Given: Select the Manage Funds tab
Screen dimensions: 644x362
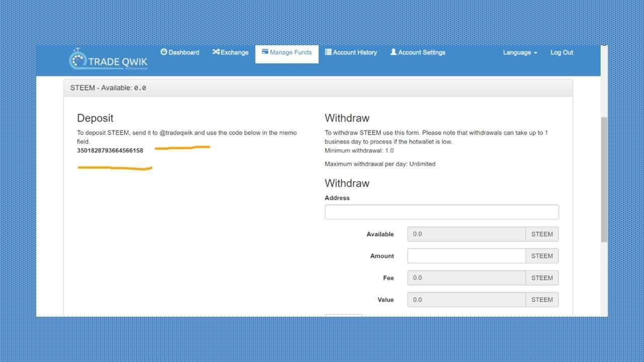Looking at the screenshot, I should [287, 54].
